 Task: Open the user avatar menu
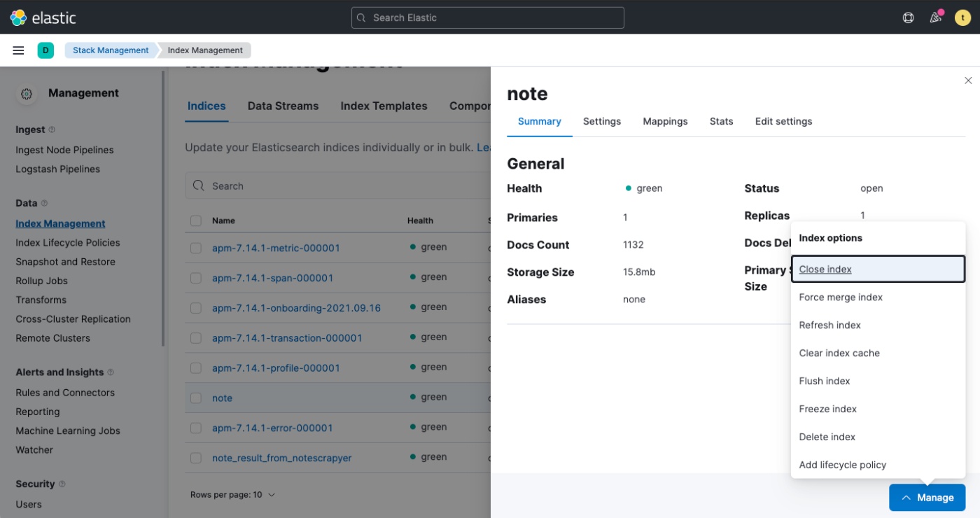tap(962, 17)
